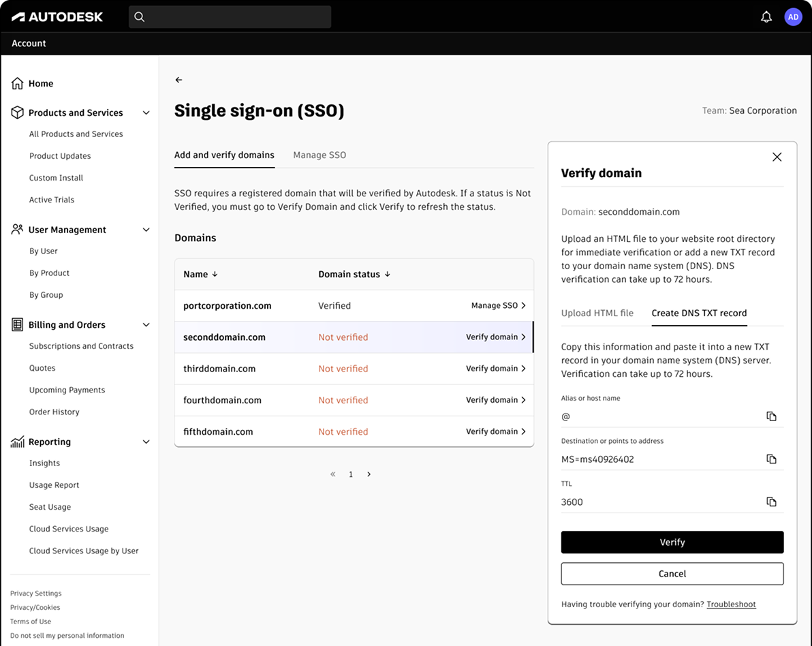Screen dimensions: 812x646
Task: Open the Troubleshoot link
Action: coord(731,604)
